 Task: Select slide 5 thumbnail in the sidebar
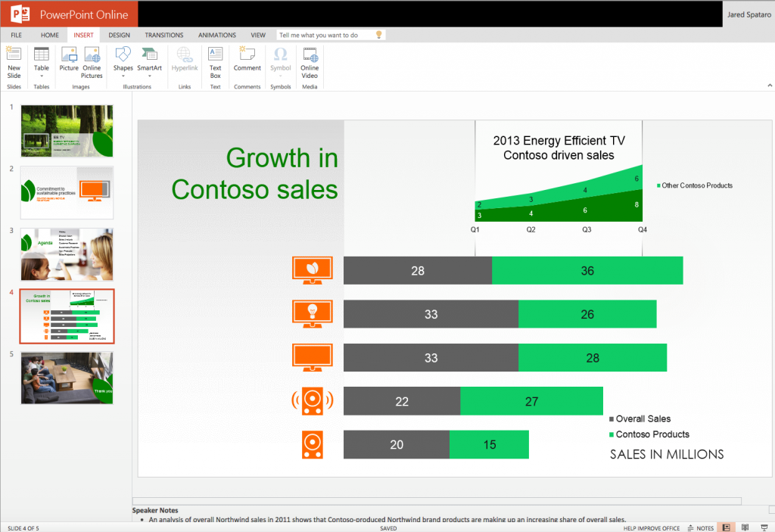click(x=67, y=377)
